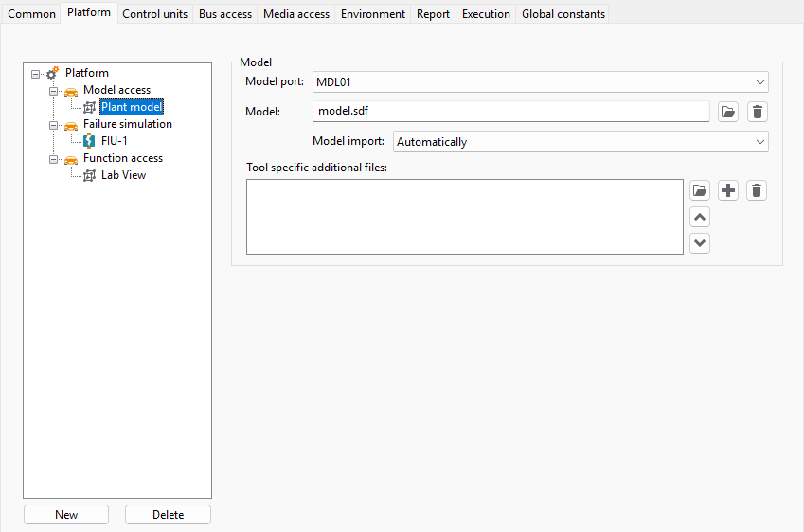Select FIU-1 in the tree
This screenshot has height=532, width=804.
coord(115,141)
